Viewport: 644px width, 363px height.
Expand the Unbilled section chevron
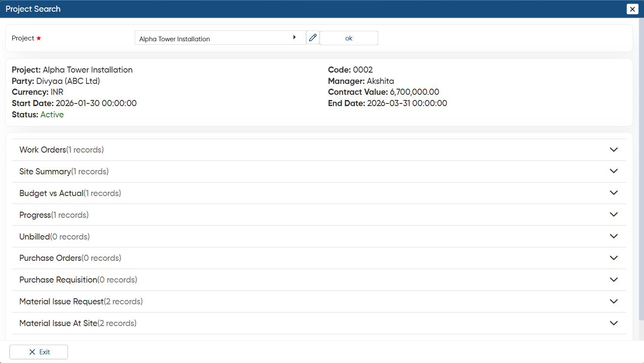[614, 236]
